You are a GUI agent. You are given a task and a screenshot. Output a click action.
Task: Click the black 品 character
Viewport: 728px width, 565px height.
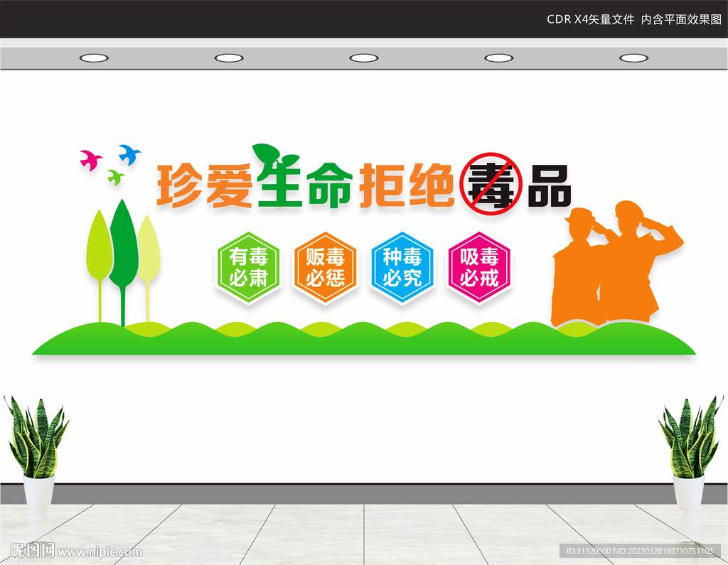(549, 185)
